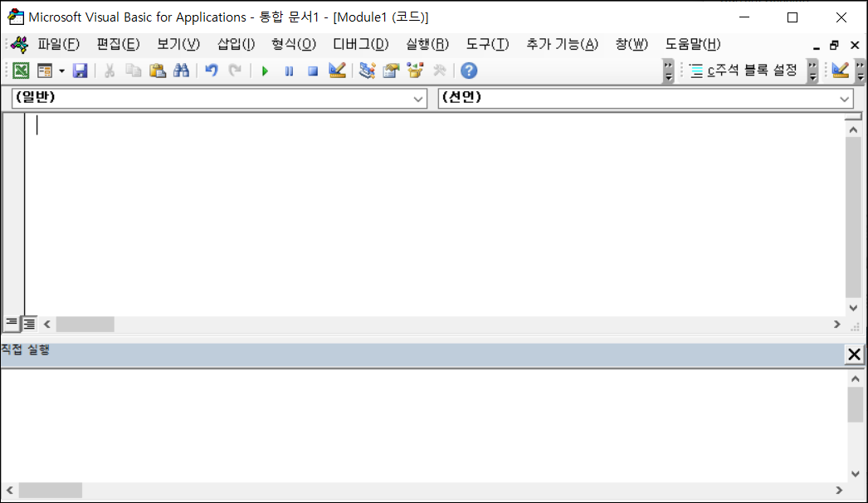Click the code window horizontal scrollbar thumb
Screen dimensions: 868x503
(x=85, y=324)
